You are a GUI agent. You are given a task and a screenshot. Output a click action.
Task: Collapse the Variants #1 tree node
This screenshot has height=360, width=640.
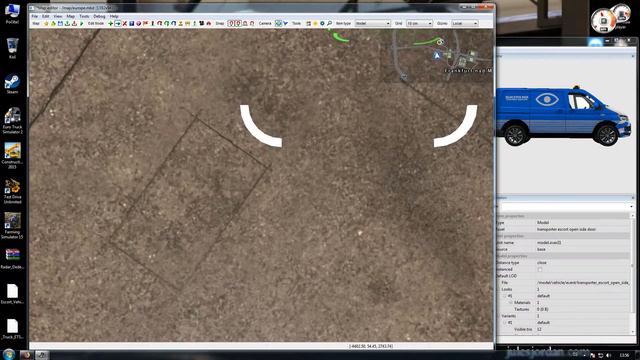click(x=504, y=322)
